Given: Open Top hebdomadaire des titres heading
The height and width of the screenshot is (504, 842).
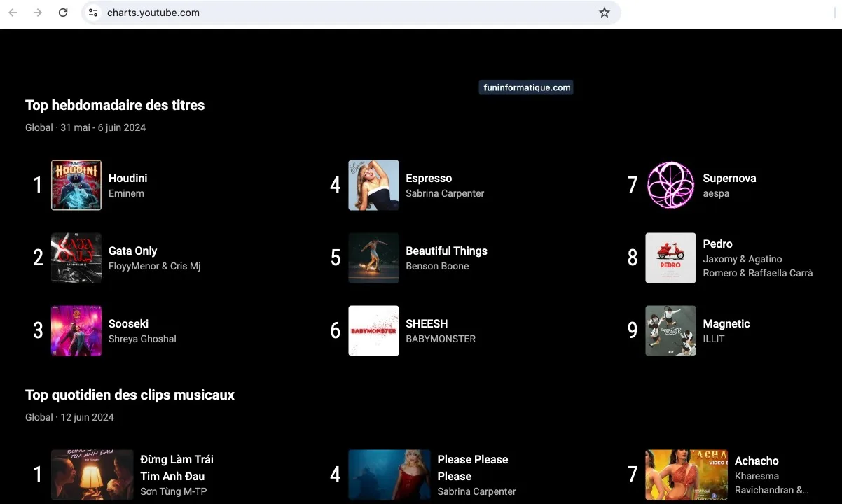Looking at the screenshot, I should [115, 105].
